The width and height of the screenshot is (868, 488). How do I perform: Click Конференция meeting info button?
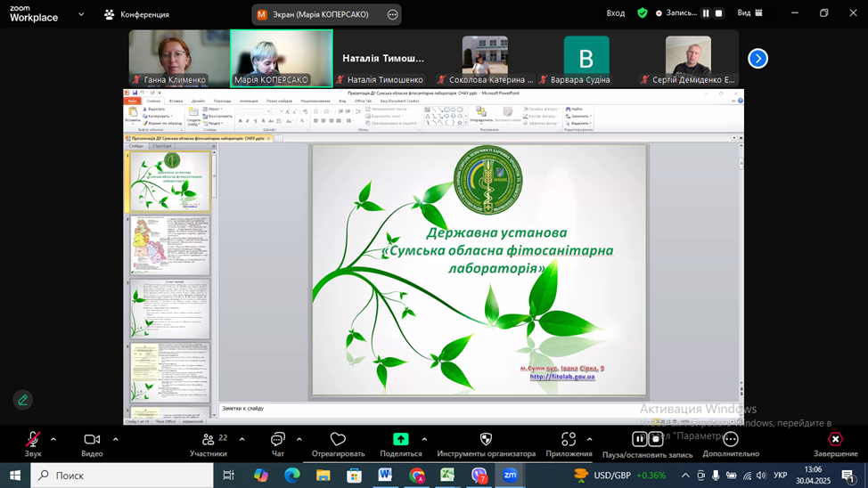coord(136,14)
